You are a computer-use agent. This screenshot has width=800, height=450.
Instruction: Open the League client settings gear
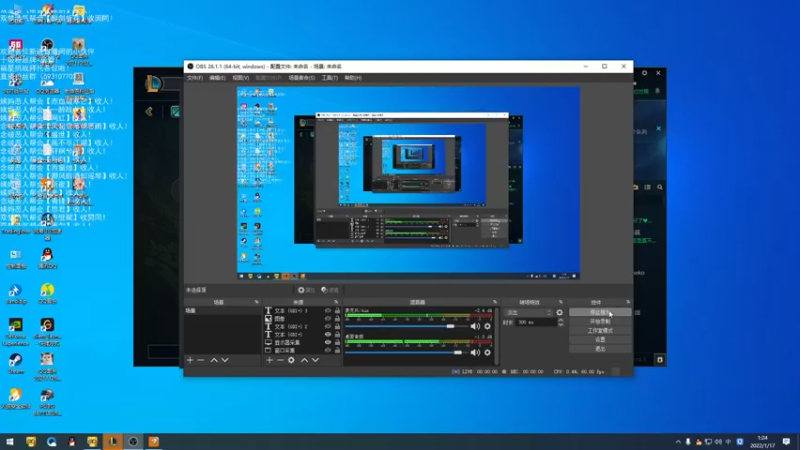tap(644, 73)
